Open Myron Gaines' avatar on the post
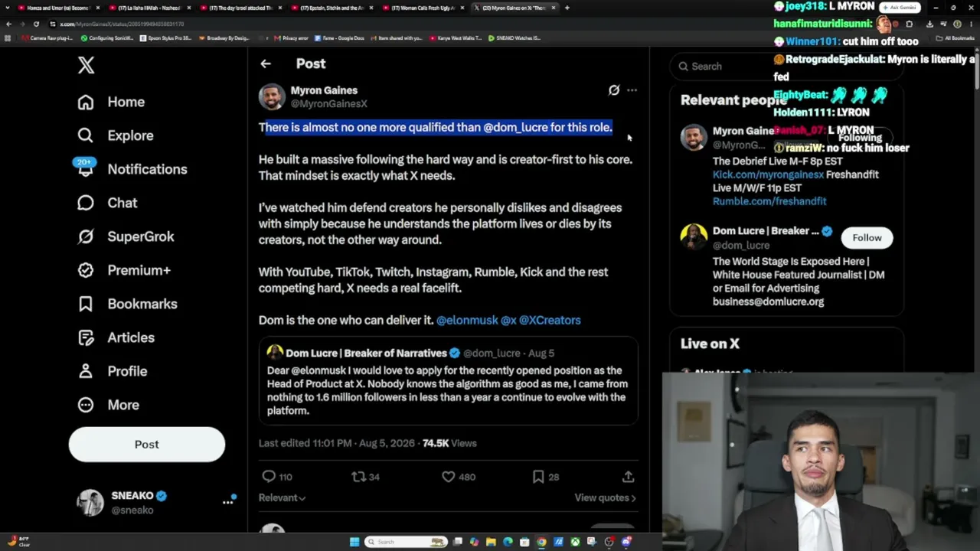980x551 pixels. coord(272,97)
